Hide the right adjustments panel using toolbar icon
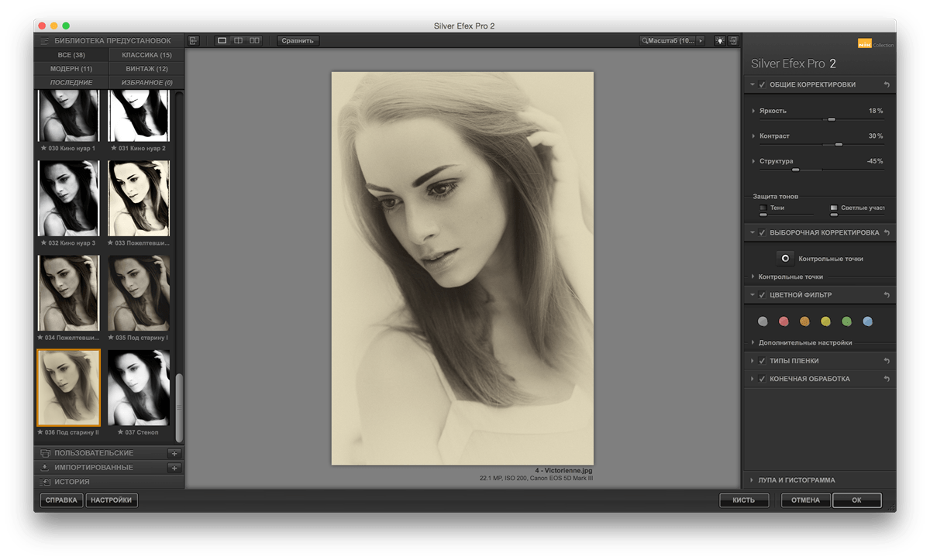Screen dimensions: 930x560 pyautogui.click(x=733, y=40)
